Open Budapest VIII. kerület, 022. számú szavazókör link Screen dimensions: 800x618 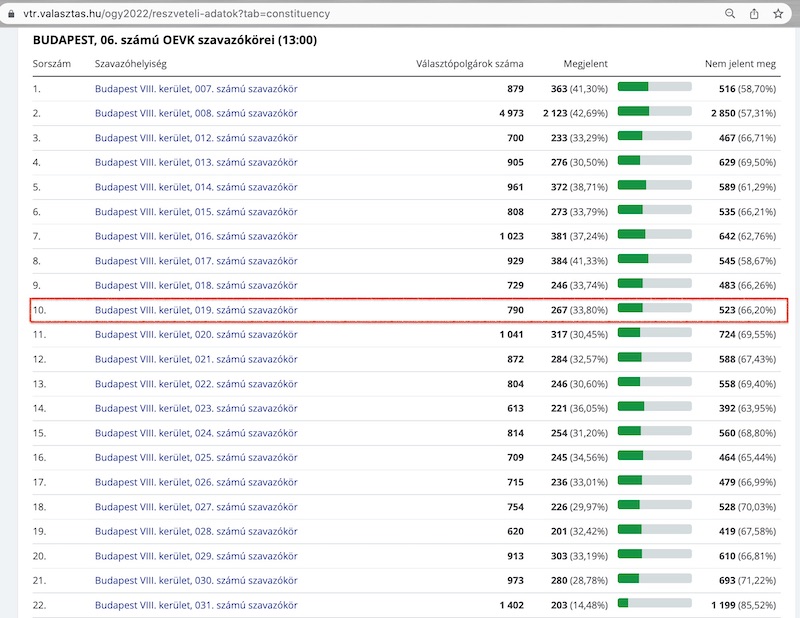pos(196,384)
